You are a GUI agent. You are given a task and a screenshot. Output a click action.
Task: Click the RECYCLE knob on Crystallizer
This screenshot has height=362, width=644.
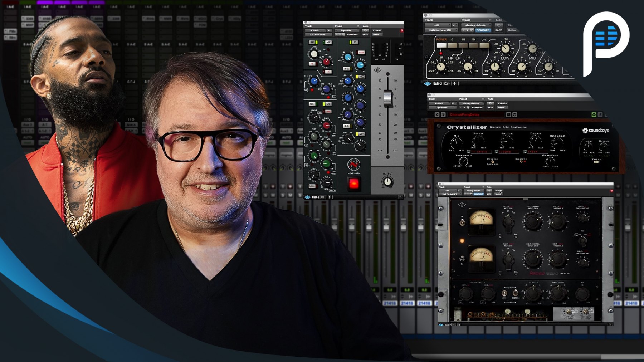point(557,143)
